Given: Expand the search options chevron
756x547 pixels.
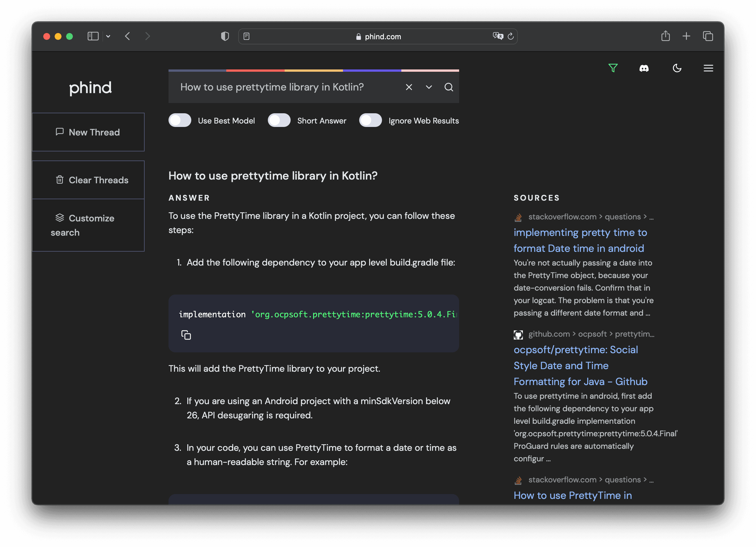Looking at the screenshot, I should tap(429, 87).
